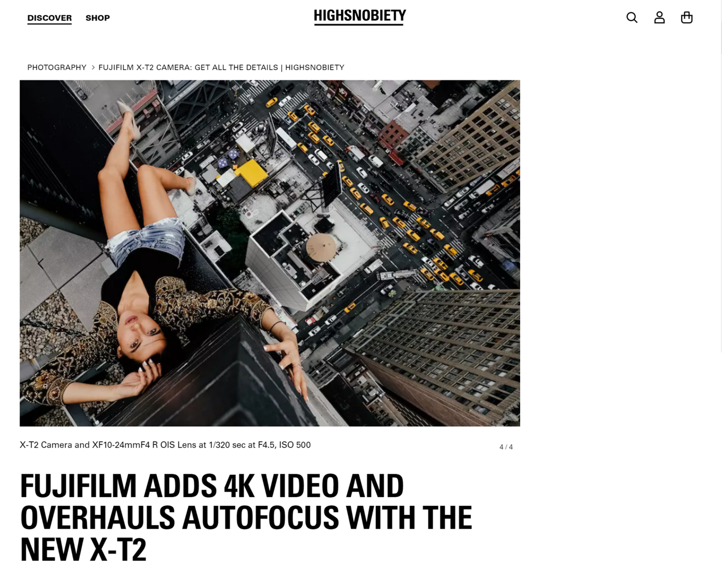Open the user account icon

click(659, 18)
